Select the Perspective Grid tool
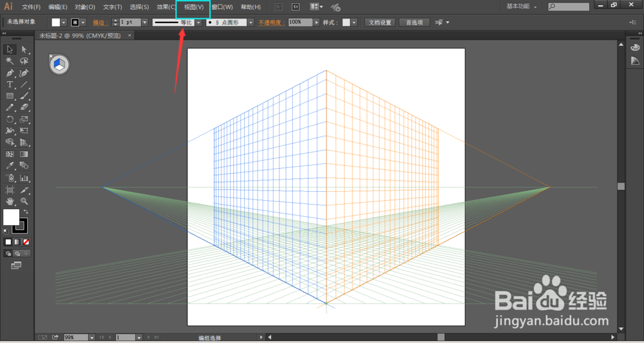Image resolution: width=644 pixels, height=343 pixels. [24, 142]
